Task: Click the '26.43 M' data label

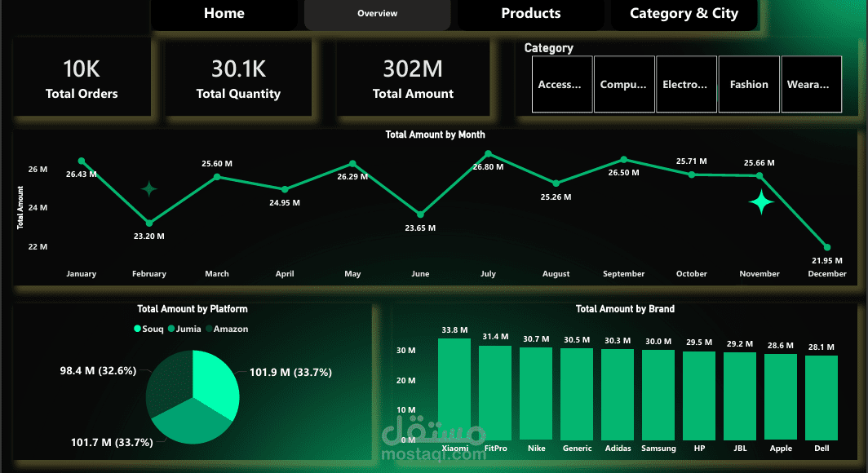Action: point(82,174)
